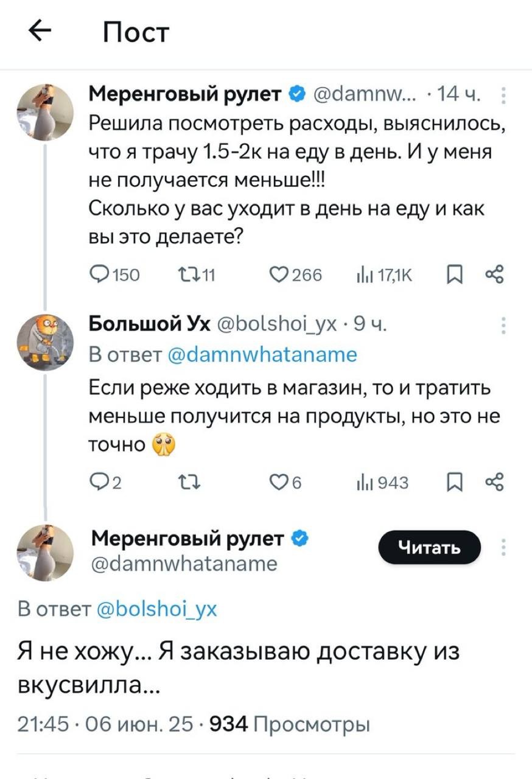Like the tweet with 266 likes
The width and height of the screenshot is (532, 779).
point(279,275)
